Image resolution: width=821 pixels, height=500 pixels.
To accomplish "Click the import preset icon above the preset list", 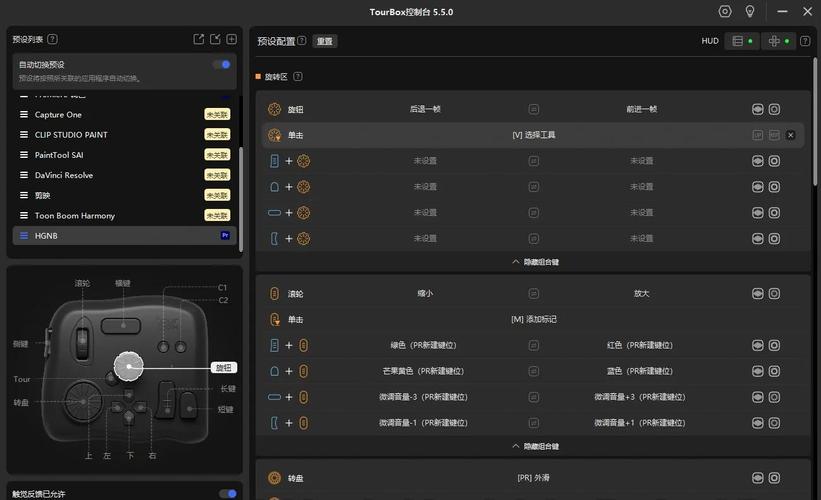I will point(215,39).
